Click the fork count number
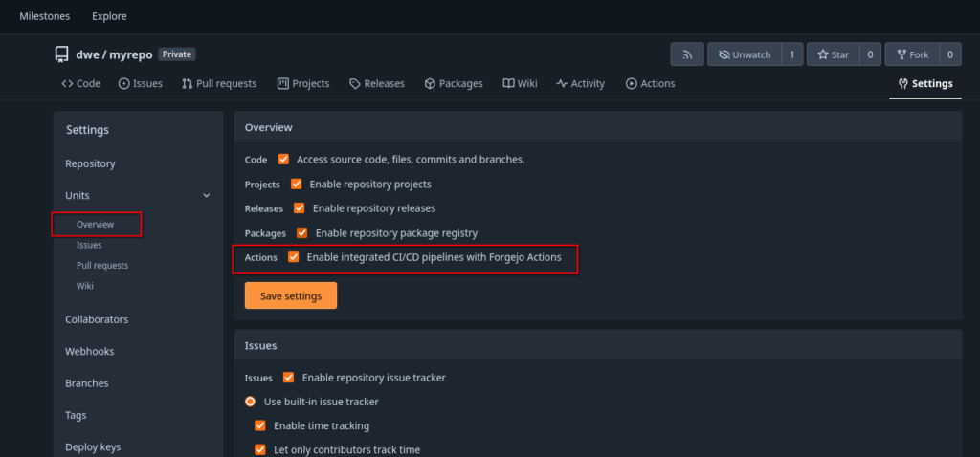The height and width of the screenshot is (457, 980). [949, 54]
